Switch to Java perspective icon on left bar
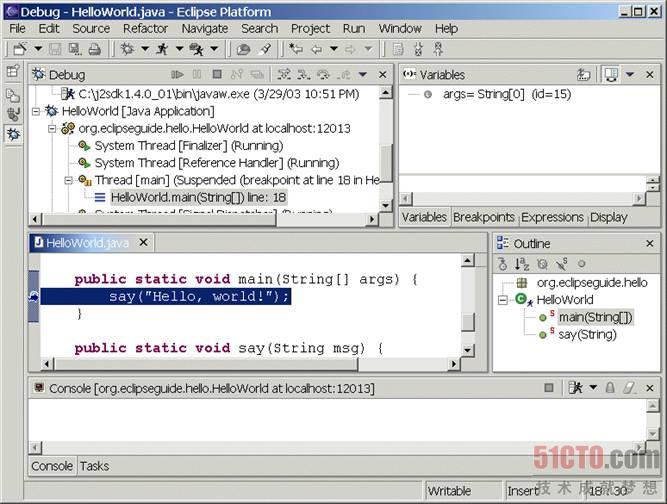The width and height of the screenshot is (667, 504). coord(13,114)
